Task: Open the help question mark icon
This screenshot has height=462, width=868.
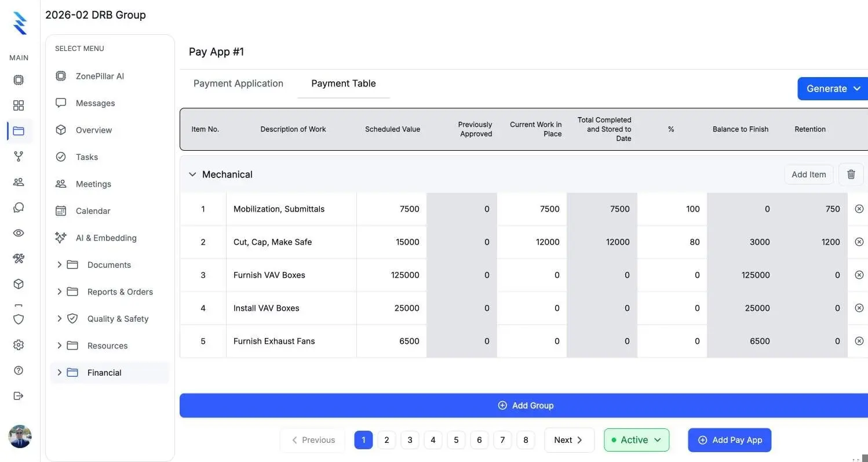Action: pyautogui.click(x=19, y=370)
